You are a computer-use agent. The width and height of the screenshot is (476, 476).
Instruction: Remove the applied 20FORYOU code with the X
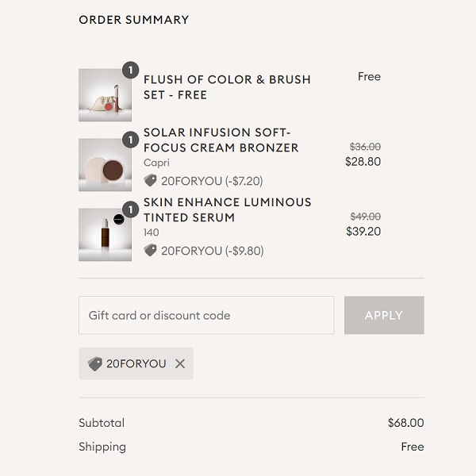click(180, 363)
